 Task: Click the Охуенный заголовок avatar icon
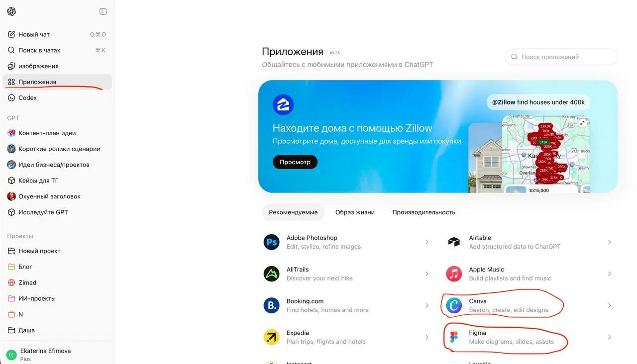pyautogui.click(x=11, y=196)
